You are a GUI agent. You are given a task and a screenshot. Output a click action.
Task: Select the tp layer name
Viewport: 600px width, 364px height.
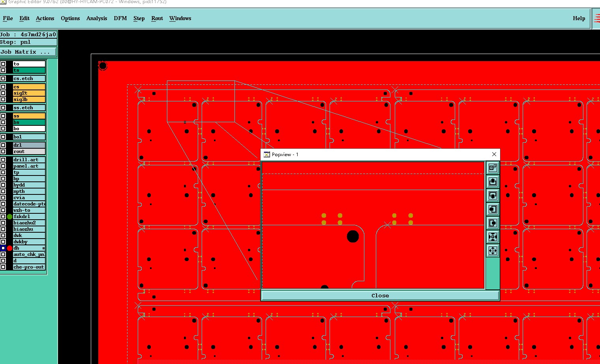point(29,172)
